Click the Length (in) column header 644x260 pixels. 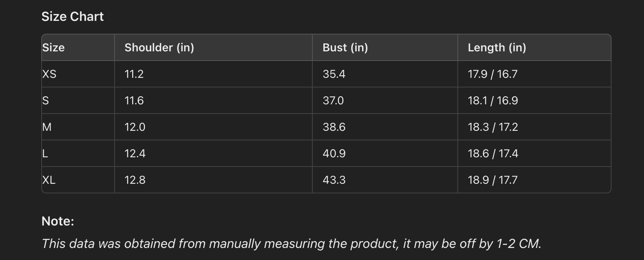(497, 47)
